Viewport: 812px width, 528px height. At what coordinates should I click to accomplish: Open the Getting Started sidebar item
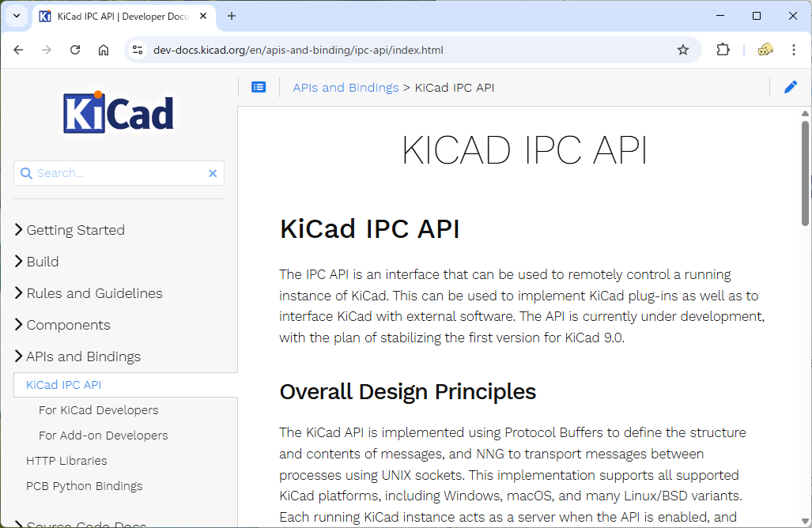point(76,230)
